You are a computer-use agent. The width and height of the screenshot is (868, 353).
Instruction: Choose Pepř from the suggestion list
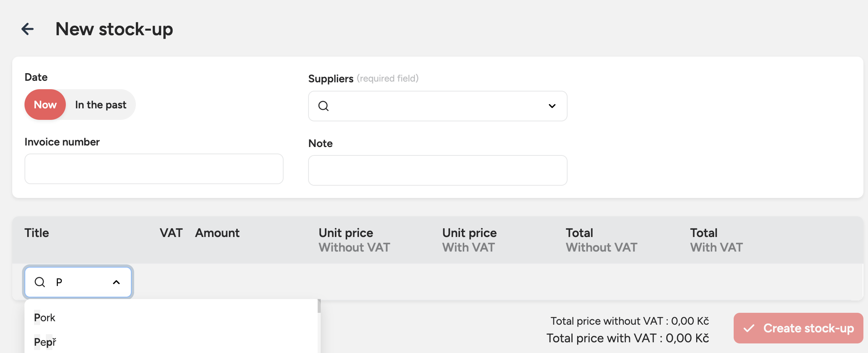click(45, 342)
